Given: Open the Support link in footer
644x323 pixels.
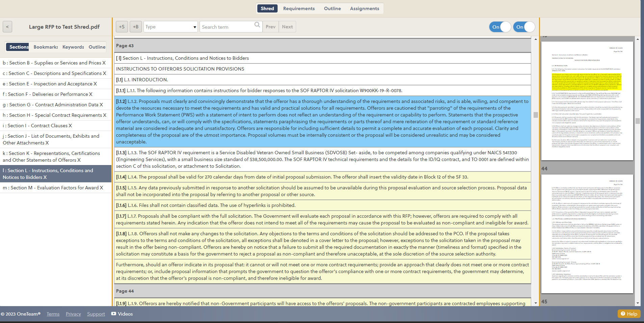Looking at the screenshot, I should point(96,314).
